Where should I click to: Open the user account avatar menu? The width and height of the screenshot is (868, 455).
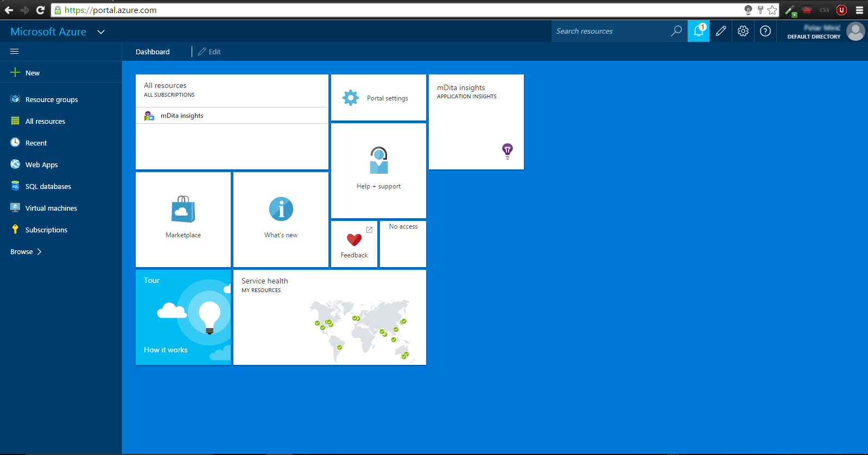coord(856,31)
